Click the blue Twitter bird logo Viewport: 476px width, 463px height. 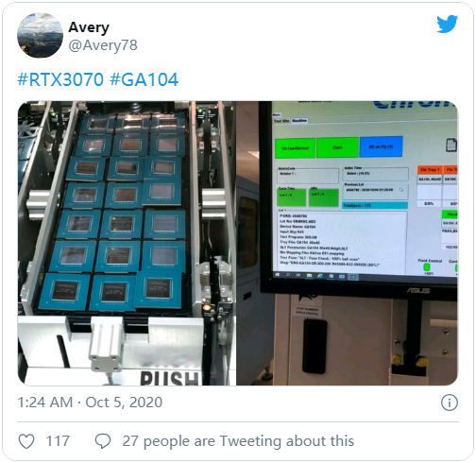click(x=447, y=24)
